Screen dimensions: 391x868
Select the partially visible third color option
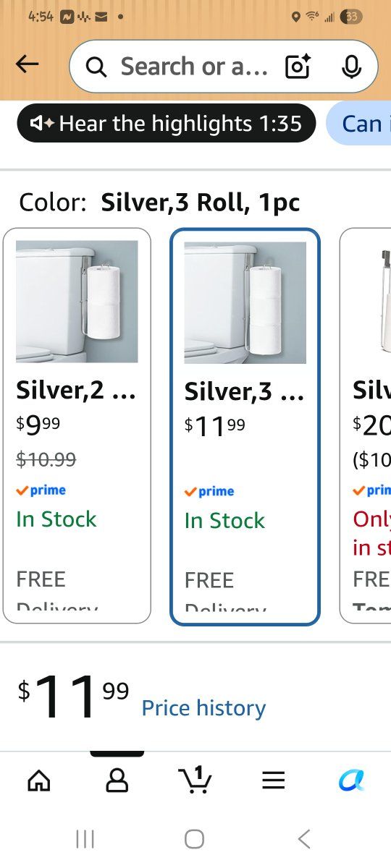pos(366,425)
